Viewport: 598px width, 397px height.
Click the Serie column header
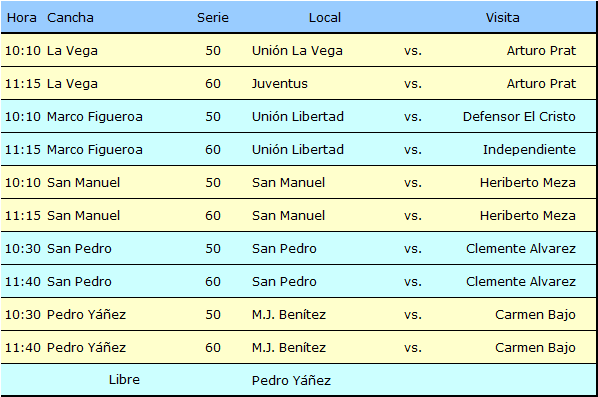coord(213,18)
